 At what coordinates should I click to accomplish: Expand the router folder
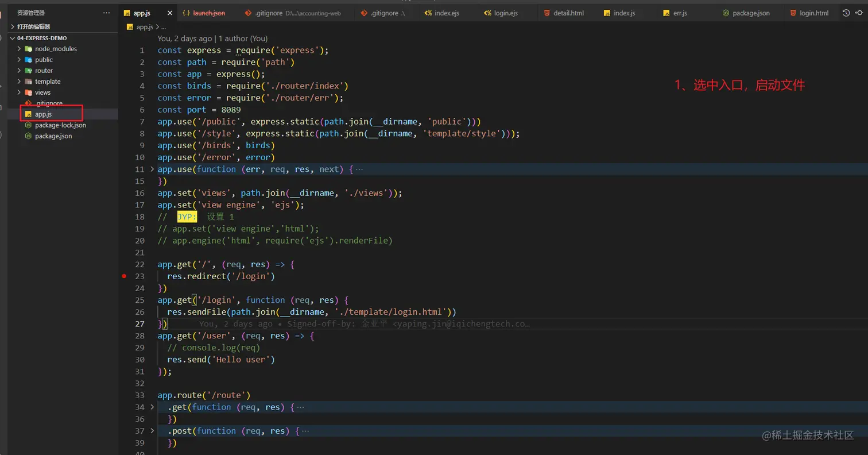44,71
